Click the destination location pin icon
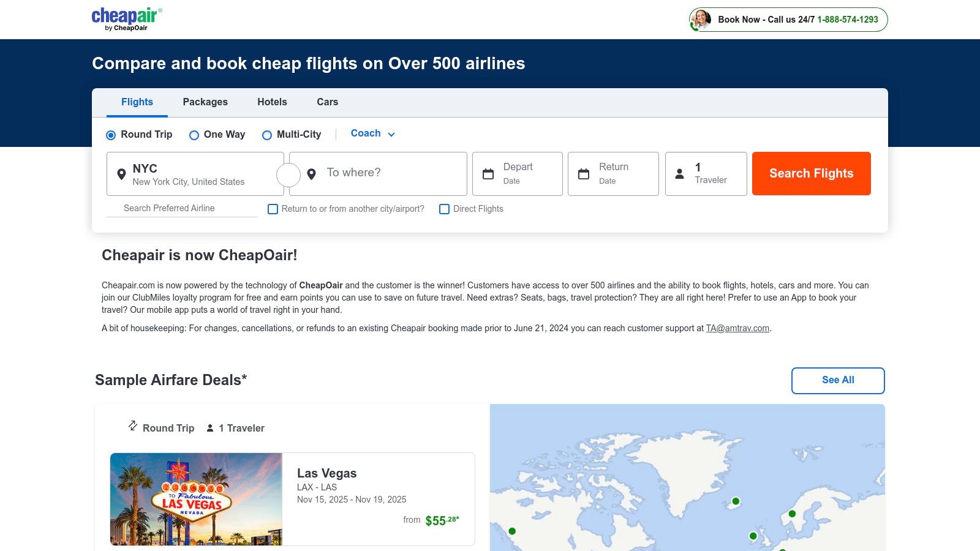980x551 pixels. tap(311, 174)
